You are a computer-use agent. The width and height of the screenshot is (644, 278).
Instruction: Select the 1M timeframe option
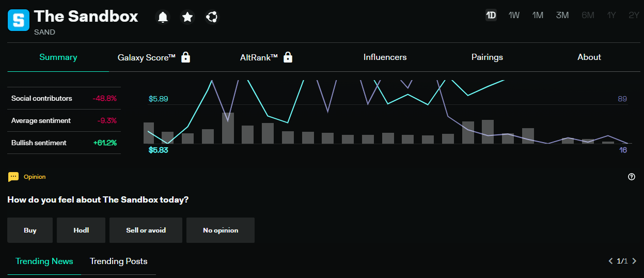point(538,15)
